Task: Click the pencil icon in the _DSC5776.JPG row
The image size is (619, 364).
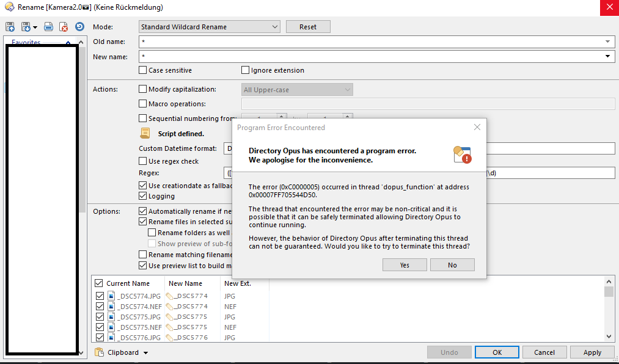Action: coord(169,338)
